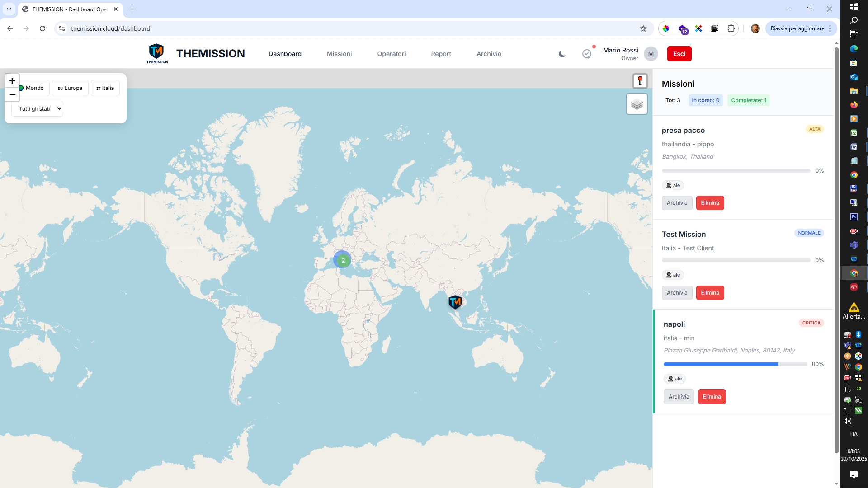Switch to the Missioni section
Screen dimensions: 868x488
(x=339, y=54)
